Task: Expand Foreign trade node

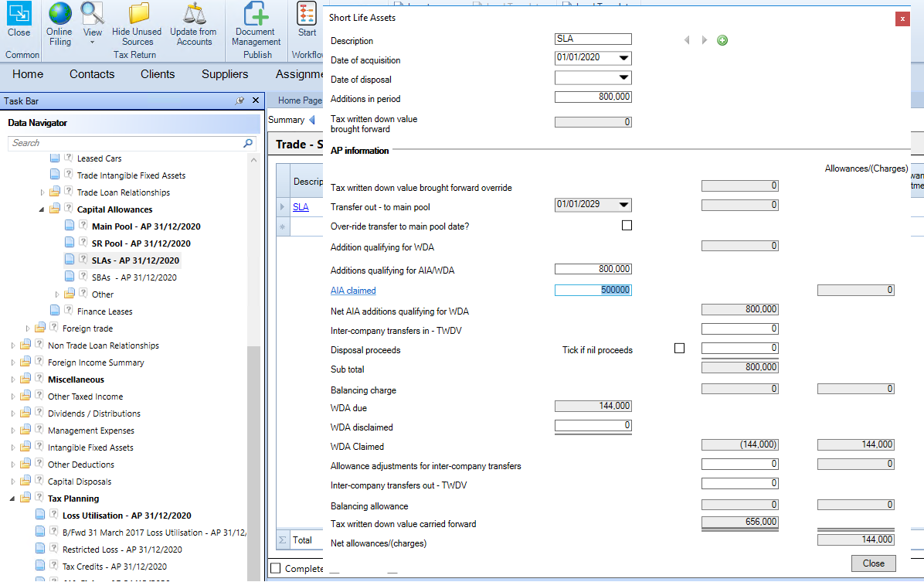Action: [27, 328]
